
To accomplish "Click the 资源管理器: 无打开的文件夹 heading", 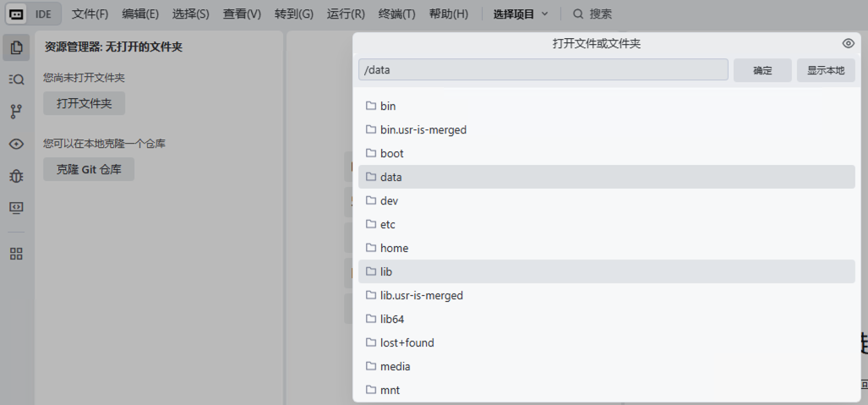I will pos(113,47).
